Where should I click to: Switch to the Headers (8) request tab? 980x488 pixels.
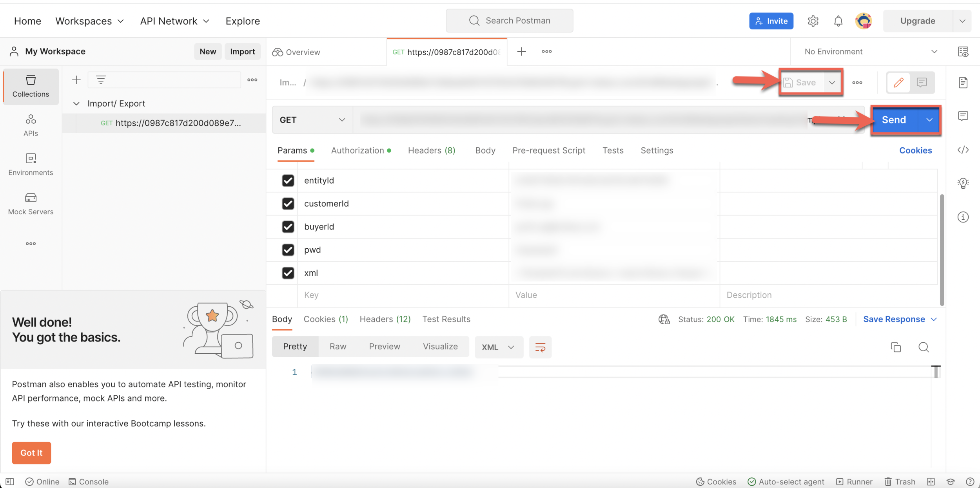pyautogui.click(x=432, y=150)
